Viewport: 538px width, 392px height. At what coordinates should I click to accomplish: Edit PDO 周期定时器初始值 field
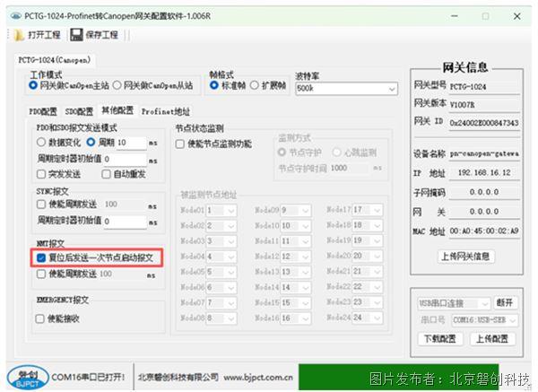click(125, 160)
